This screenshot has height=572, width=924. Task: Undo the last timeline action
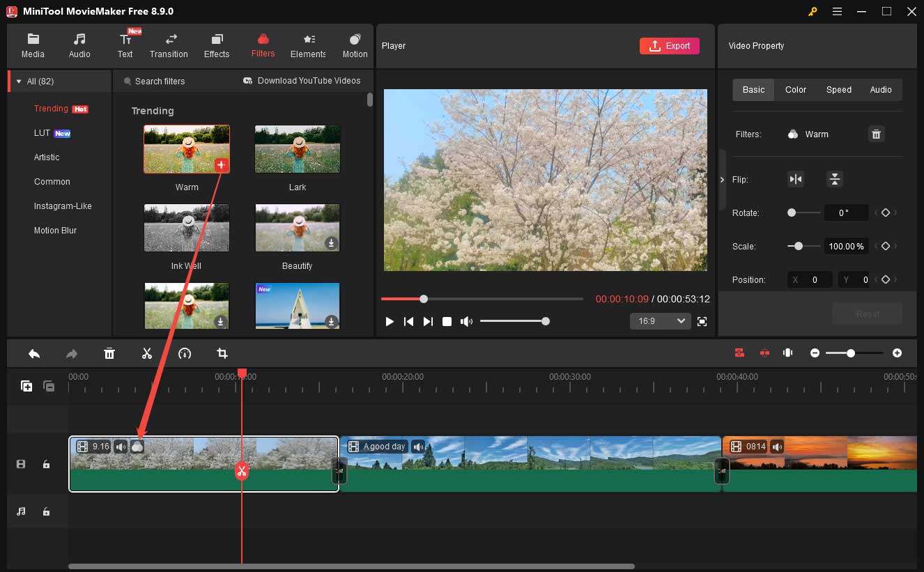pyautogui.click(x=34, y=353)
